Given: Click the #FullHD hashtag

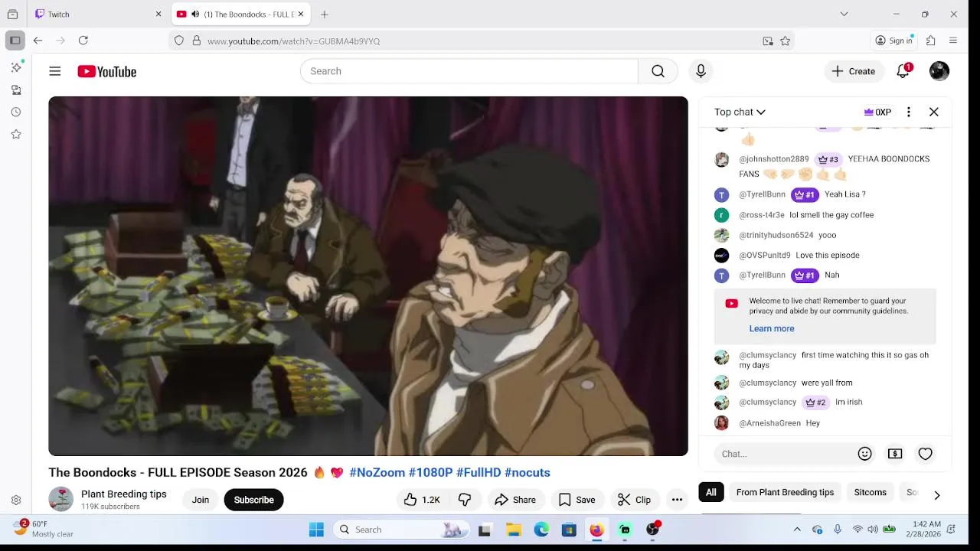Looking at the screenshot, I should (x=479, y=472).
